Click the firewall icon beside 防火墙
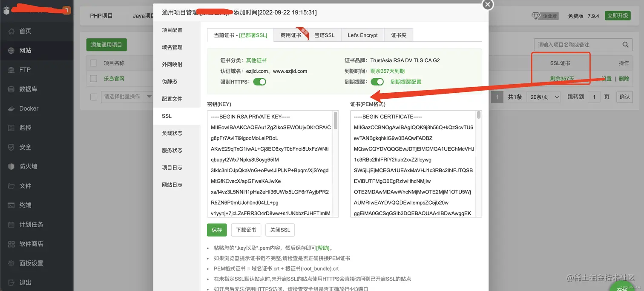This screenshot has width=644, height=291. pos(11,166)
